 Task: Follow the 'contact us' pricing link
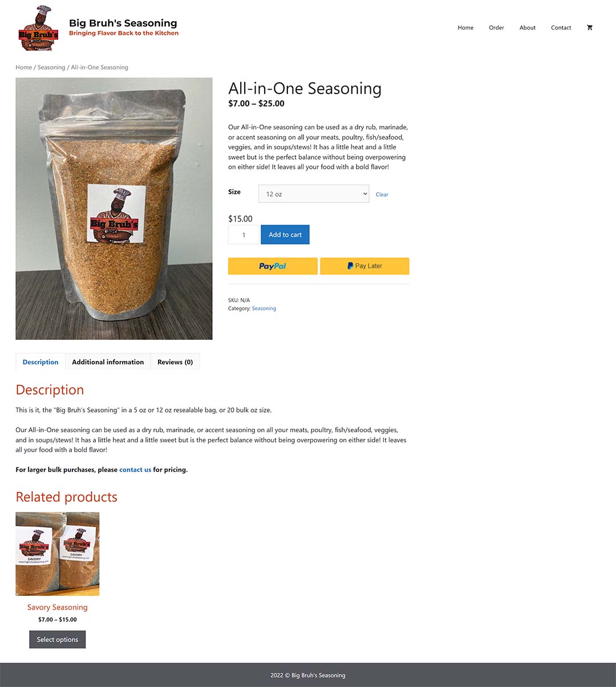coord(135,470)
